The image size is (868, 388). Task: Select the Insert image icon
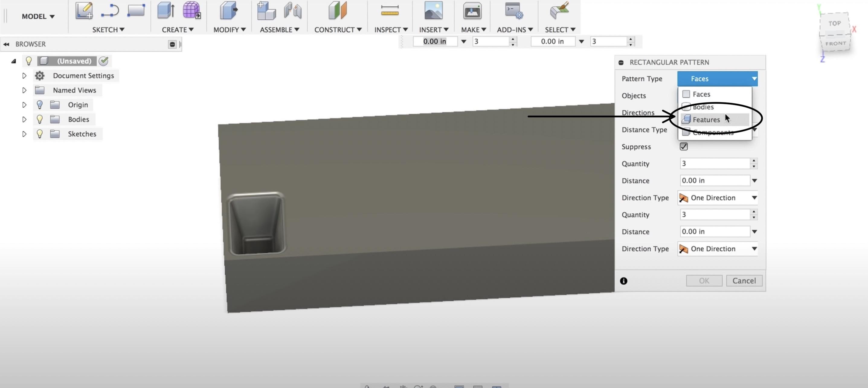pos(433,11)
